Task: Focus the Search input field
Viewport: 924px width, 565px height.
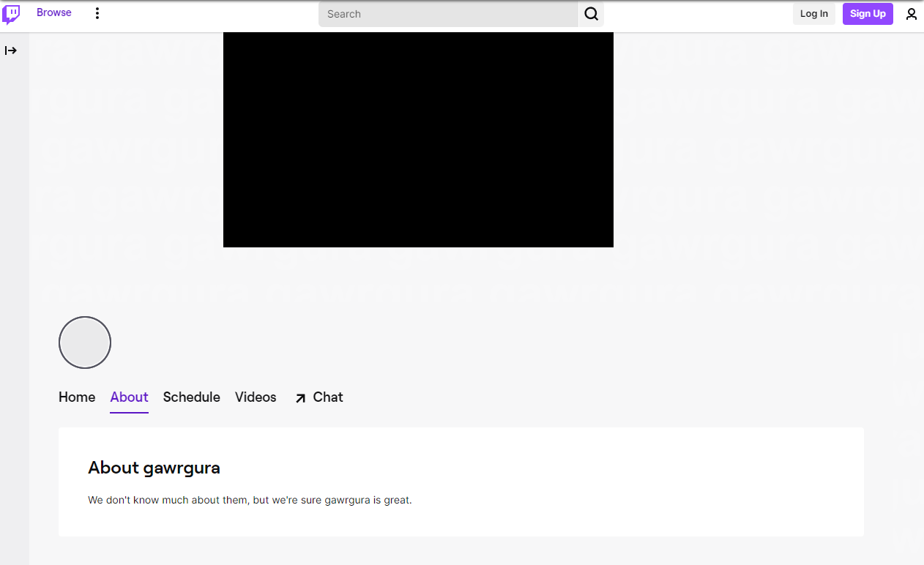Action: [448, 14]
